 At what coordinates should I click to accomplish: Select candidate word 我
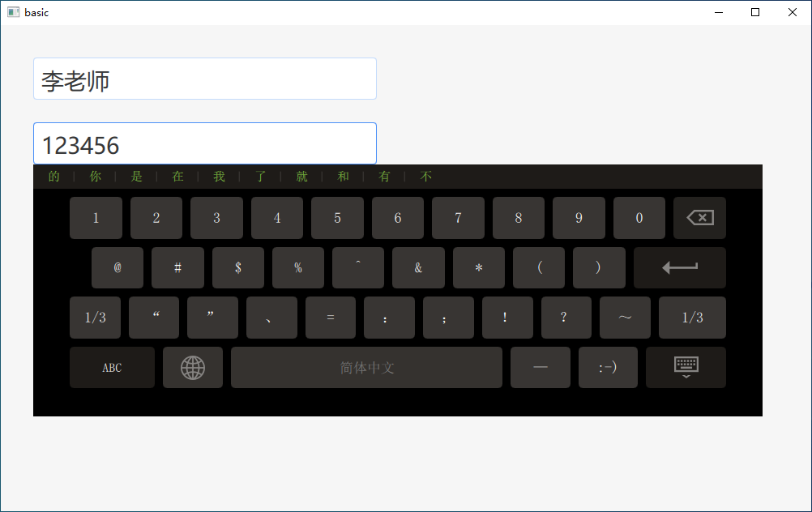coord(219,177)
